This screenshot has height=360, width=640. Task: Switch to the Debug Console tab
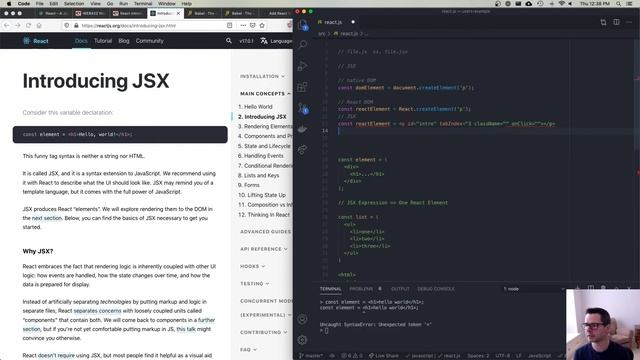click(436, 289)
